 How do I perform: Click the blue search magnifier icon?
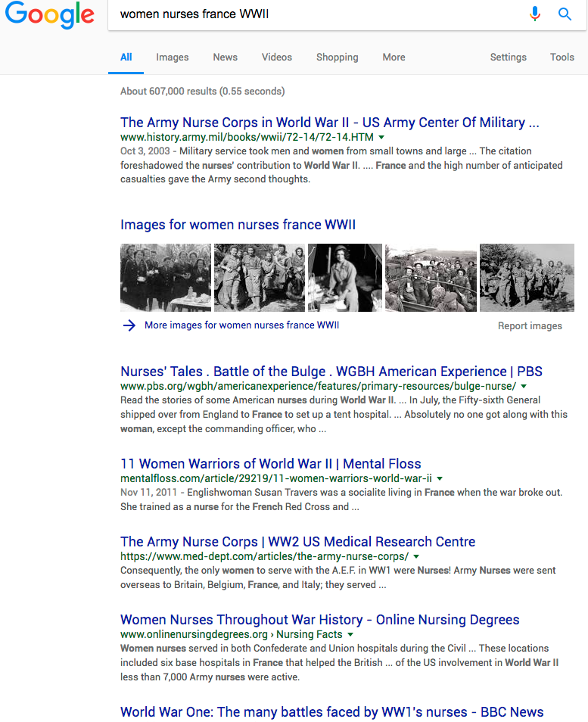pos(565,14)
